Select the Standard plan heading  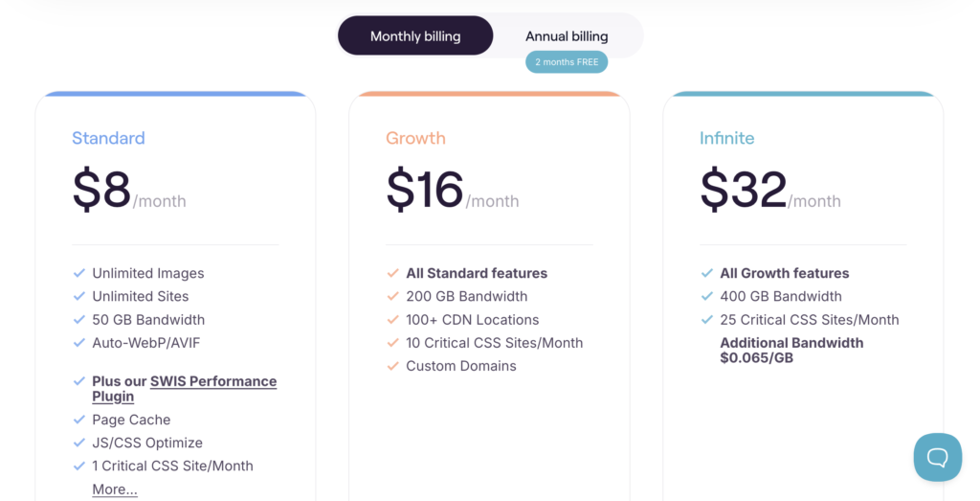pos(108,138)
